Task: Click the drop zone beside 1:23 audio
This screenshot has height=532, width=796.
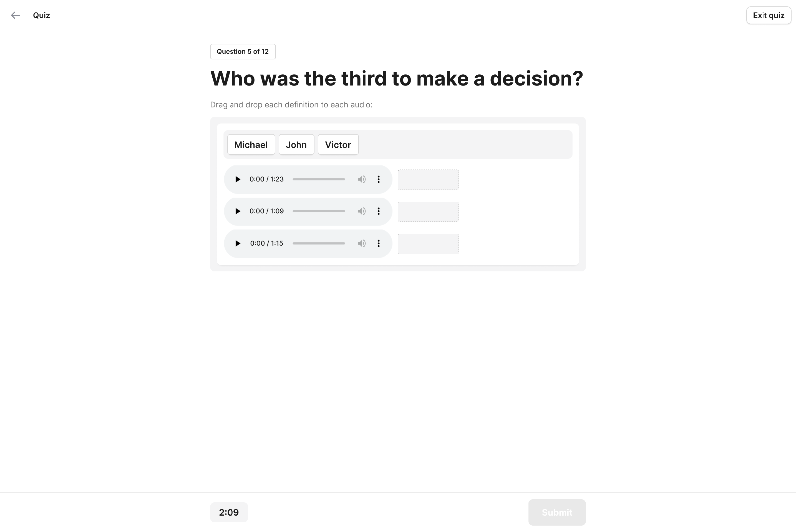Action: [x=428, y=180]
